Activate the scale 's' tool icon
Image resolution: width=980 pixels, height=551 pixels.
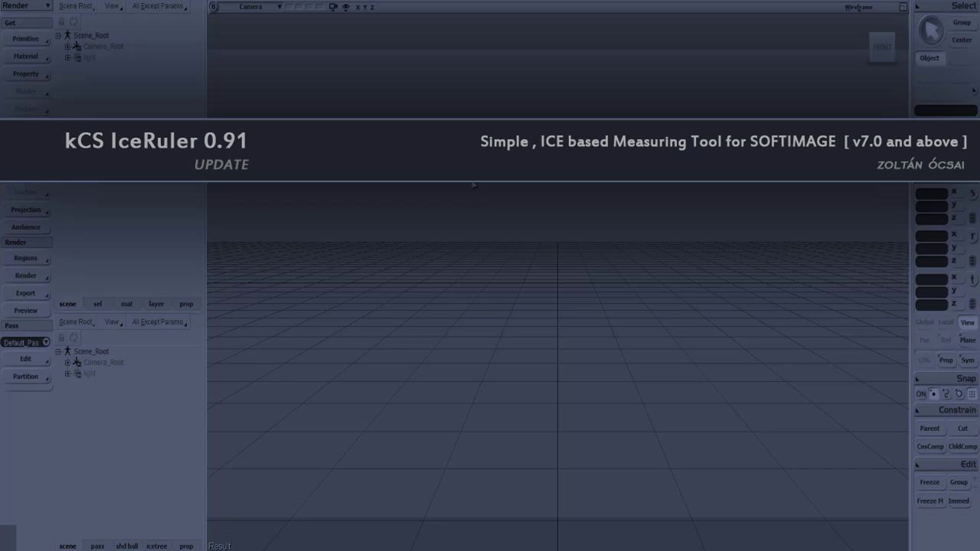(972, 193)
